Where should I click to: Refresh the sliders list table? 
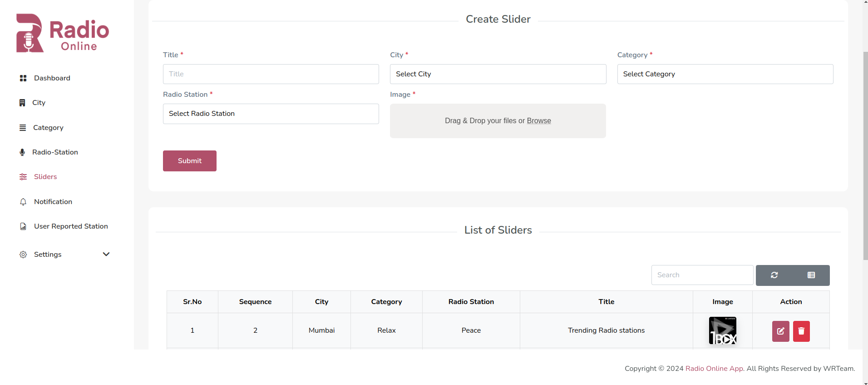(x=774, y=275)
